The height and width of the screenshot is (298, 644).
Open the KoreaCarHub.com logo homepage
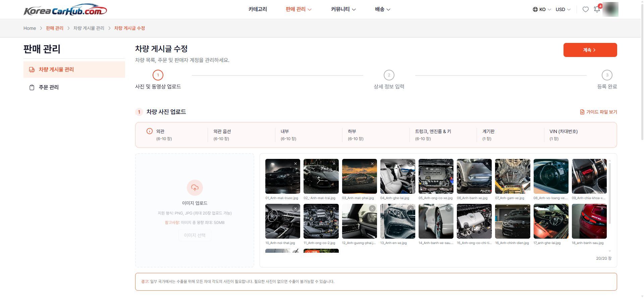pos(65,10)
